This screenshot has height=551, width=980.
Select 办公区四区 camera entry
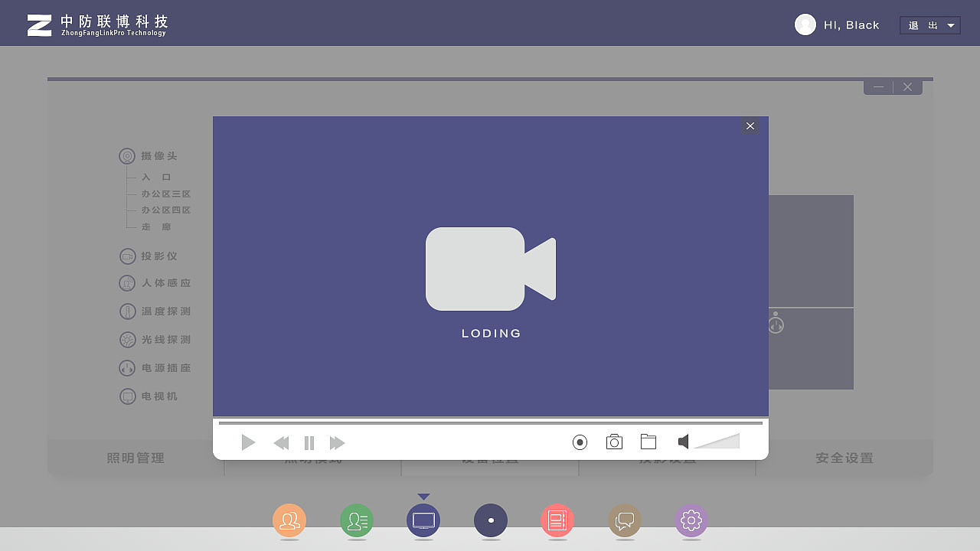166,210
